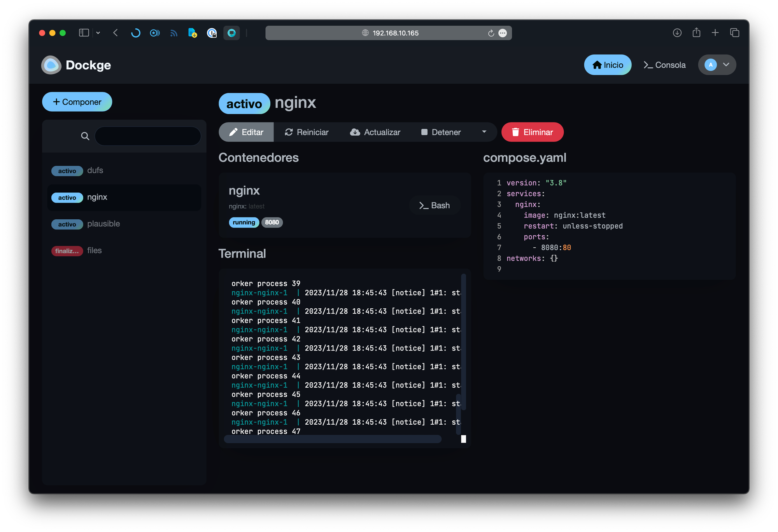Click the Componer button

(x=77, y=102)
